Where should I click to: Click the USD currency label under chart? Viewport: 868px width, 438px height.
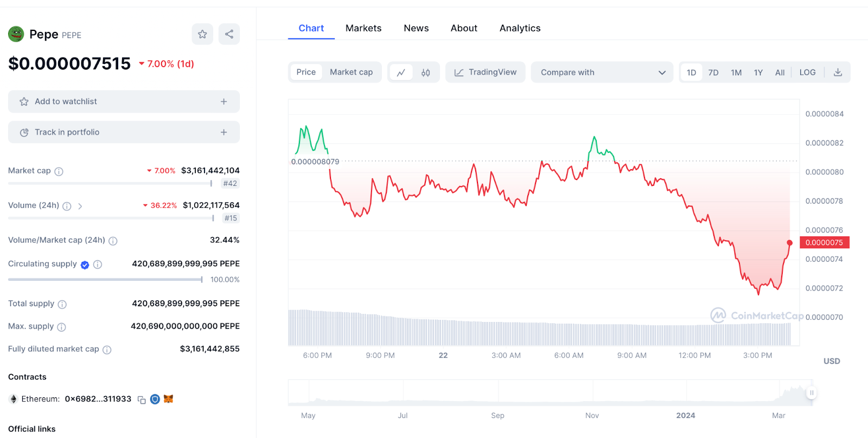[832, 361]
